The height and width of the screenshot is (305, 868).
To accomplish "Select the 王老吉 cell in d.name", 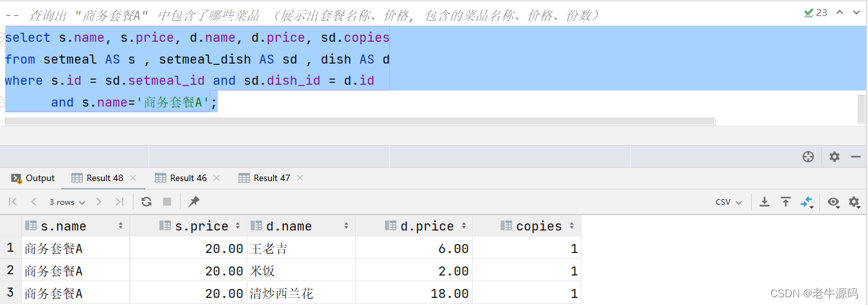I will 301,248.
